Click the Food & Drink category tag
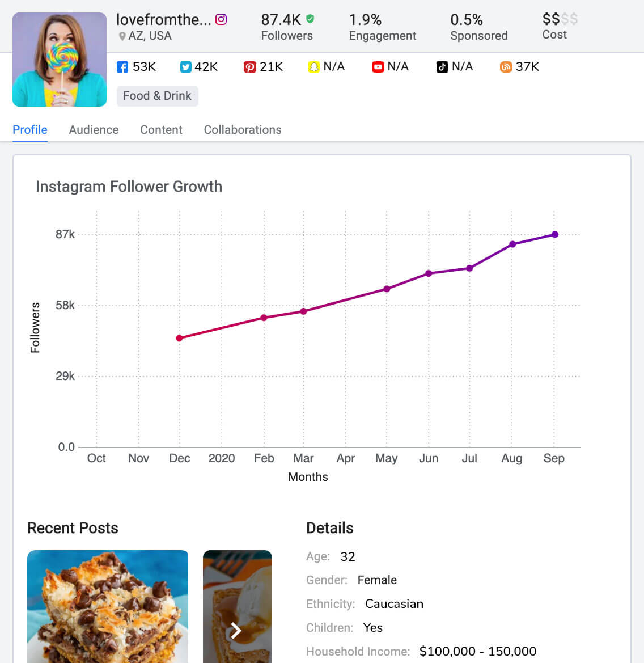The image size is (644, 663). coord(157,96)
